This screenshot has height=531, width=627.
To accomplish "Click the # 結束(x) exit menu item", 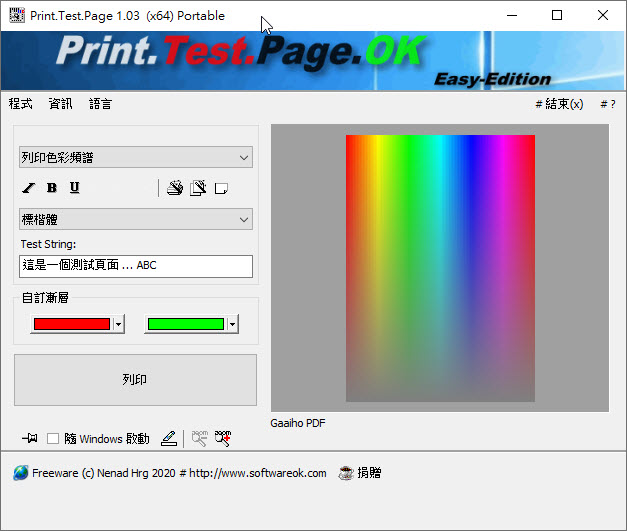I will tap(559, 104).
